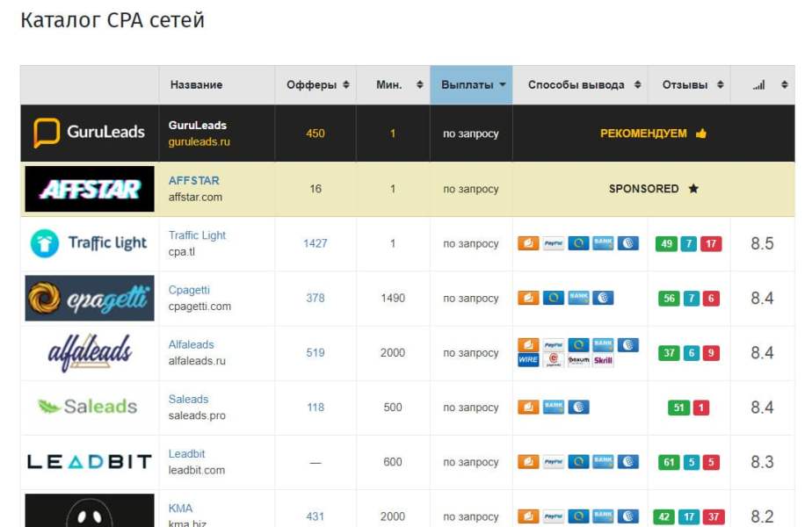The image size is (812, 527).
Task: Sort by Отзывы using its sort arrows
Action: (x=720, y=85)
